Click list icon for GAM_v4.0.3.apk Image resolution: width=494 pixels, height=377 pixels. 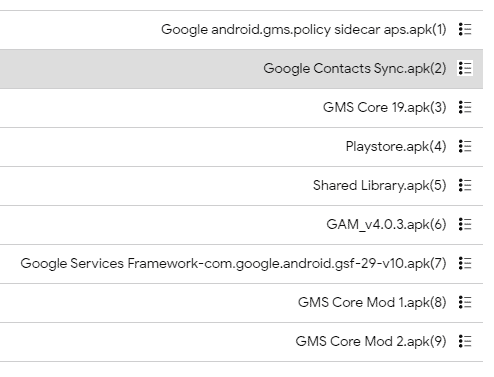click(x=465, y=224)
